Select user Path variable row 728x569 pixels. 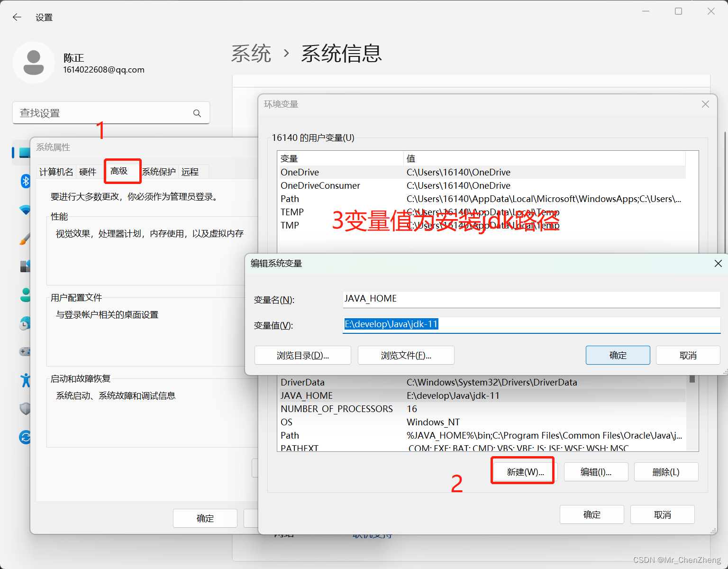click(x=482, y=199)
